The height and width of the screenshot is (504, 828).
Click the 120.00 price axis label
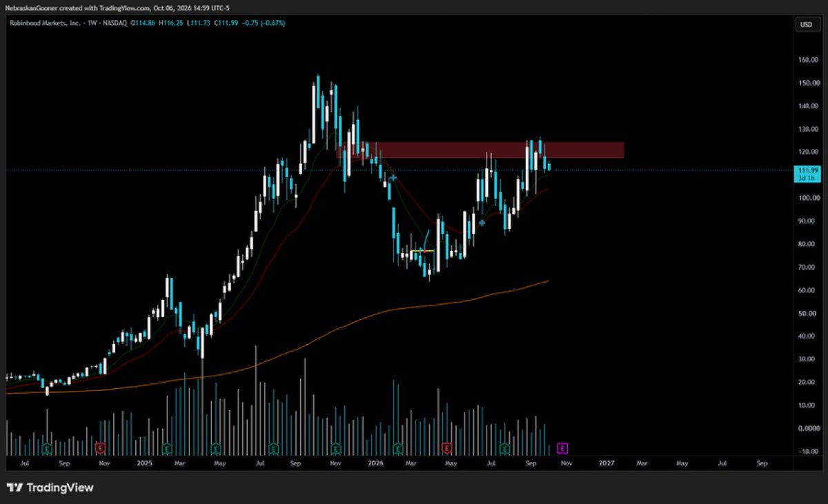point(807,152)
